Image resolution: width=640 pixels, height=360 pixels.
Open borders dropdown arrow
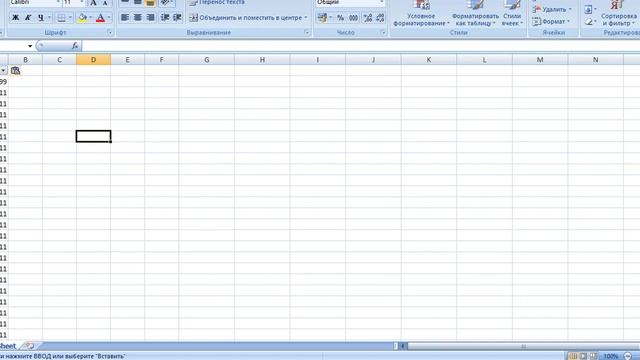pos(70,18)
